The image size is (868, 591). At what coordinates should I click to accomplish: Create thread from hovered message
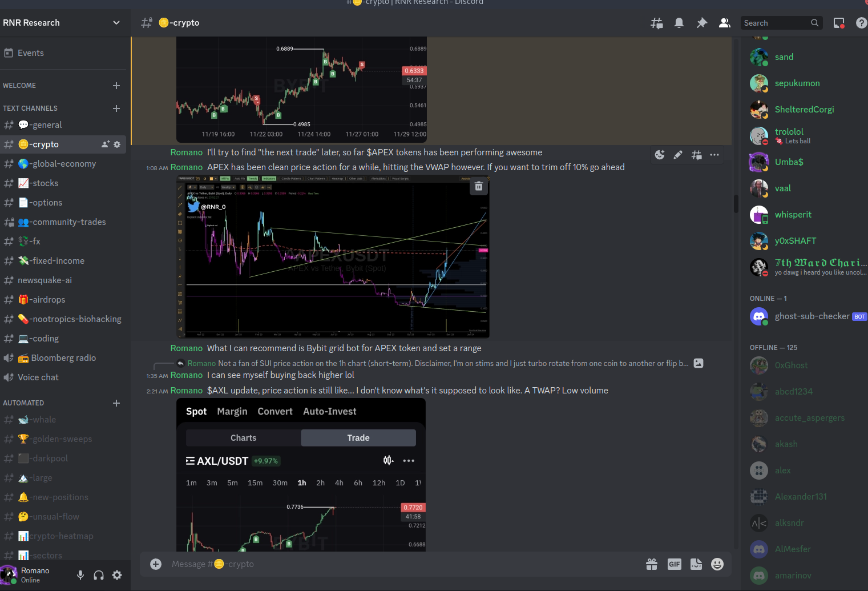pos(696,155)
